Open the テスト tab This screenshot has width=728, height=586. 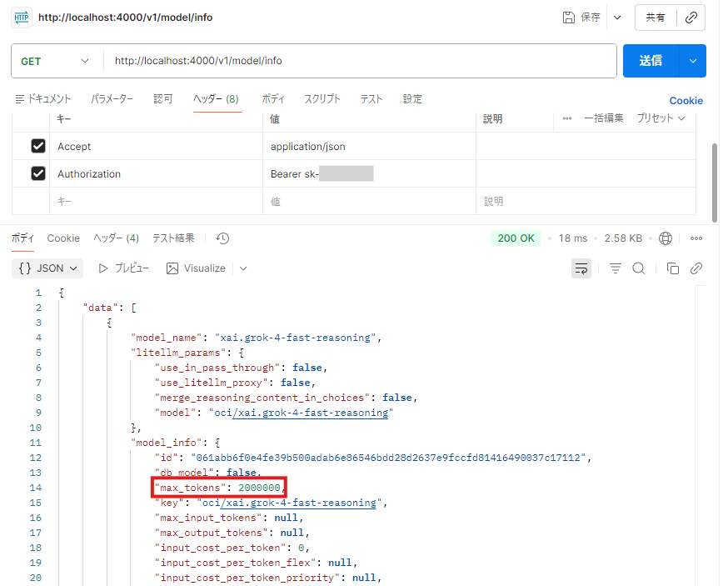point(371,99)
